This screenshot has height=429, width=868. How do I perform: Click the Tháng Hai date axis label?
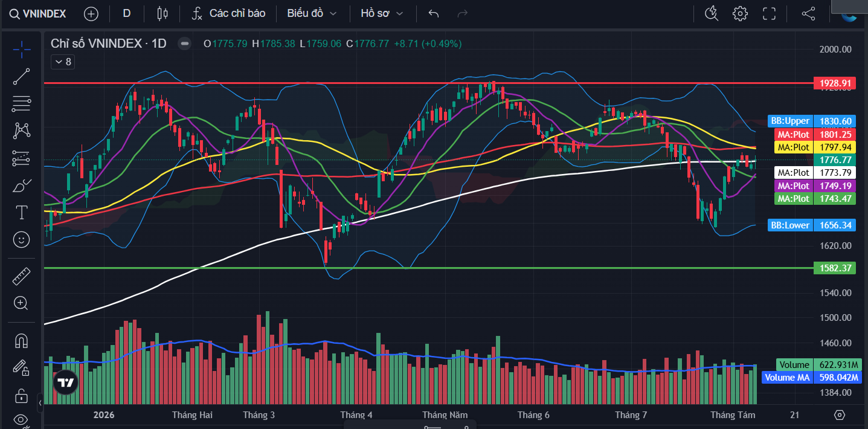click(x=192, y=415)
